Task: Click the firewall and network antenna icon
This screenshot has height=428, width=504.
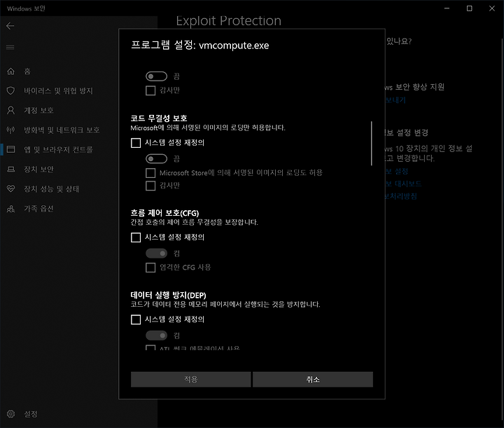Action: [x=11, y=130]
